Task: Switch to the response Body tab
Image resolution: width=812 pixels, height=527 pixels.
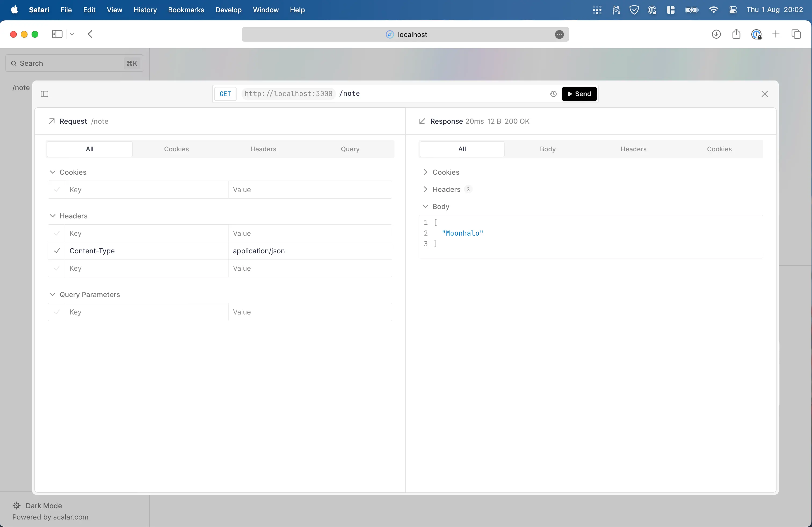Action: 548,149
